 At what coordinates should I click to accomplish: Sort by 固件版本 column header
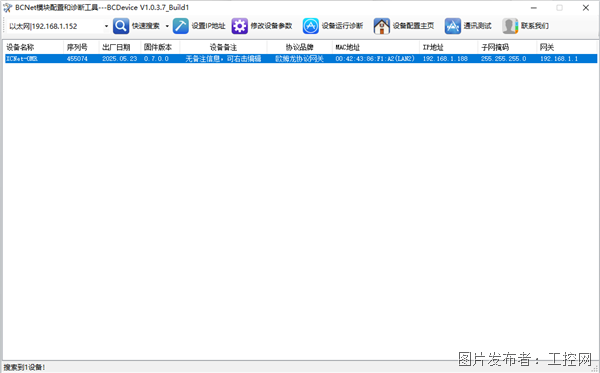tap(160, 47)
